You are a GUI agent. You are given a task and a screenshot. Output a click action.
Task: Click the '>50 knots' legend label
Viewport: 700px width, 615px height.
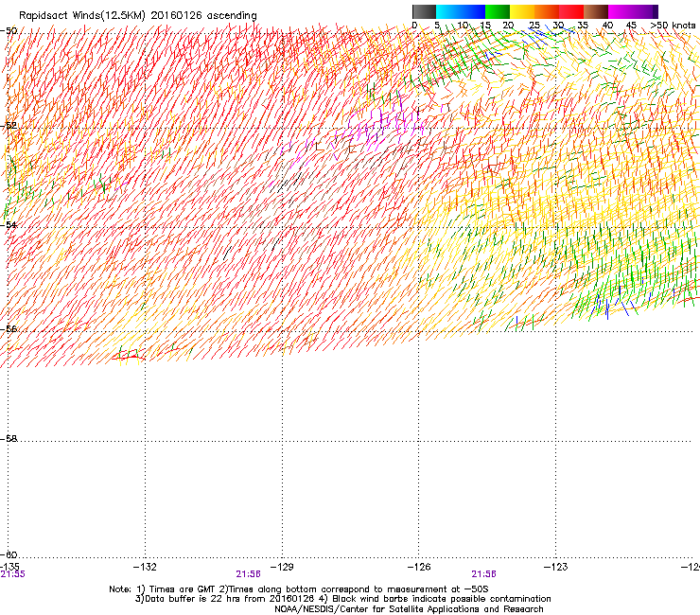coord(673,26)
